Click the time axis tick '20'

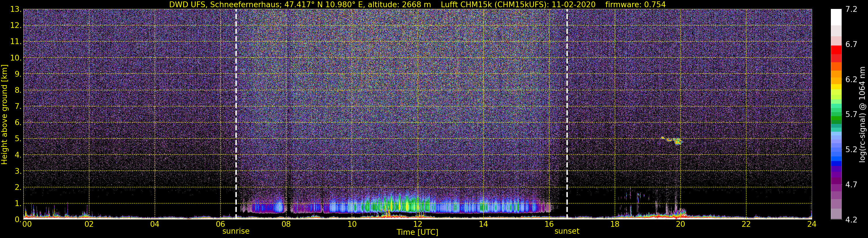pyautogui.click(x=680, y=224)
